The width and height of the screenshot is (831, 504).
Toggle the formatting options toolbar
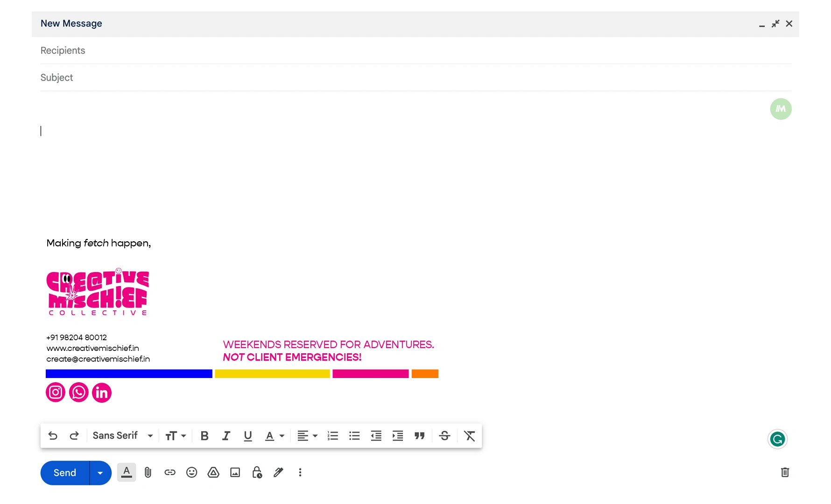point(127,472)
